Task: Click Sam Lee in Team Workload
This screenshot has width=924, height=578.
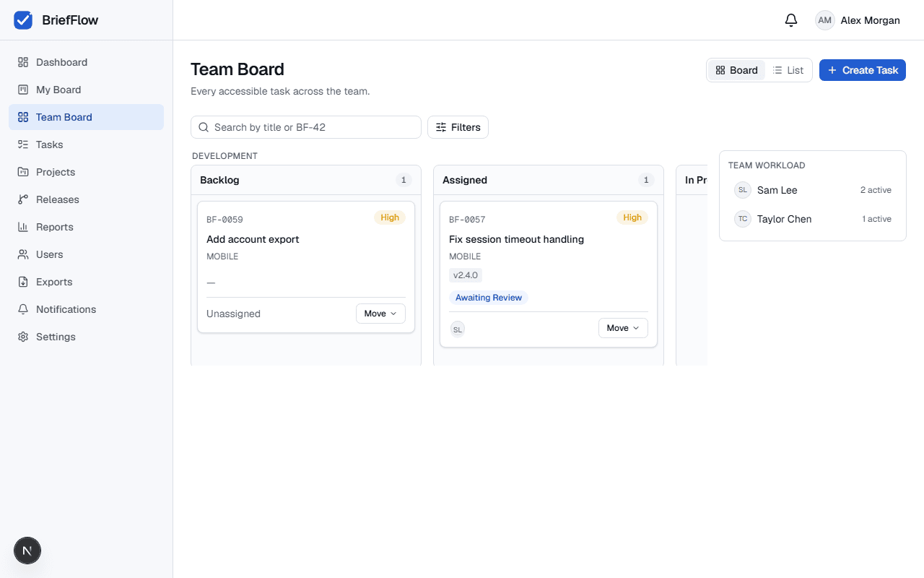Action: pos(813,190)
